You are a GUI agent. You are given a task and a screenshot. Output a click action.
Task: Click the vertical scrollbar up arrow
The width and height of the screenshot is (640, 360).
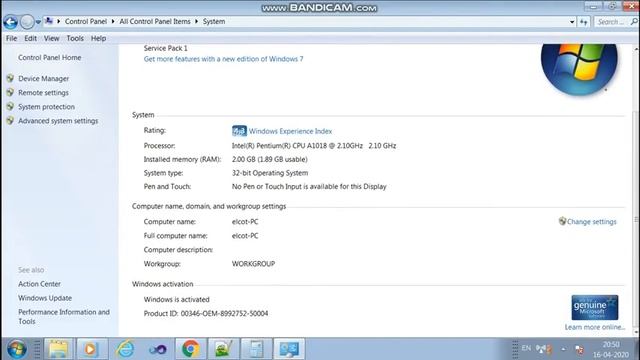pyautogui.click(x=636, y=49)
